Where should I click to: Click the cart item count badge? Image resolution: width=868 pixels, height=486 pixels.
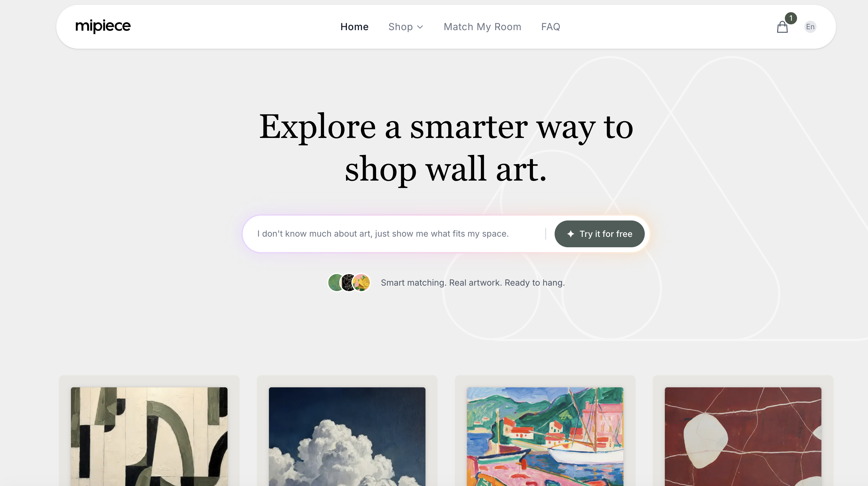[791, 18]
